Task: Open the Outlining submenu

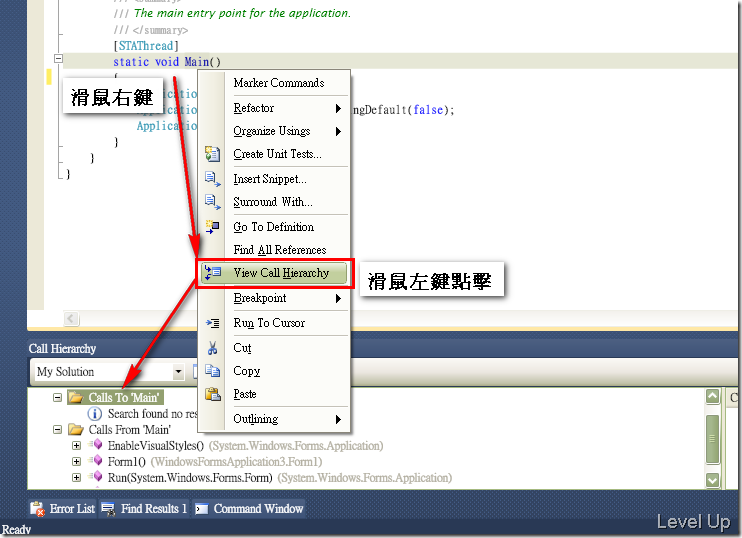Action: click(x=274, y=419)
